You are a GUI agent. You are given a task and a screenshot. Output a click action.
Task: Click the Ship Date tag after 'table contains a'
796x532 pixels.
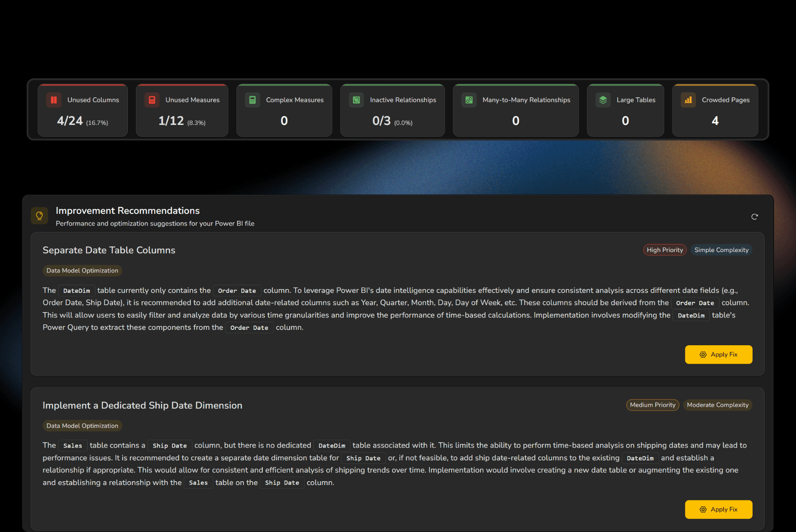pyautogui.click(x=170, y=445)
